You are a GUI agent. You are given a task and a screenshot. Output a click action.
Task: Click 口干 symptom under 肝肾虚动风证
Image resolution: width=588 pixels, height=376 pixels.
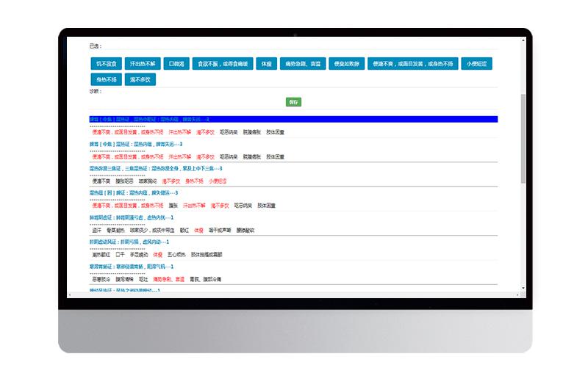120,255
